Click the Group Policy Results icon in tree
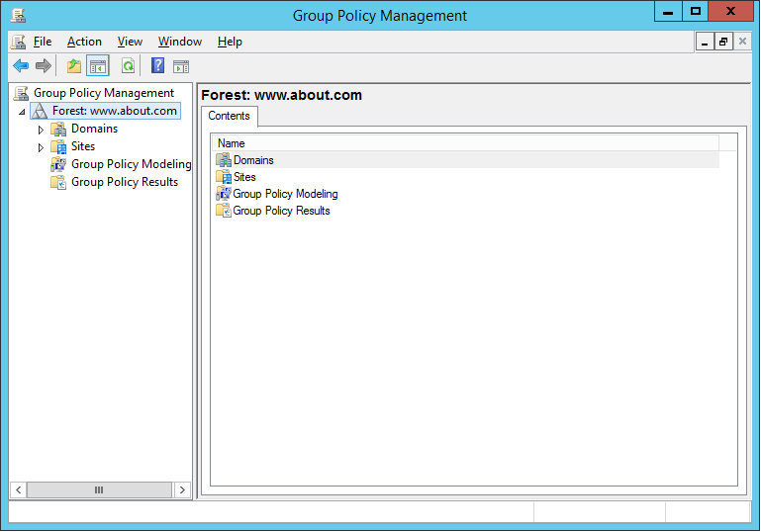Viewport: 761px width, 532px height. coord(58,182)
